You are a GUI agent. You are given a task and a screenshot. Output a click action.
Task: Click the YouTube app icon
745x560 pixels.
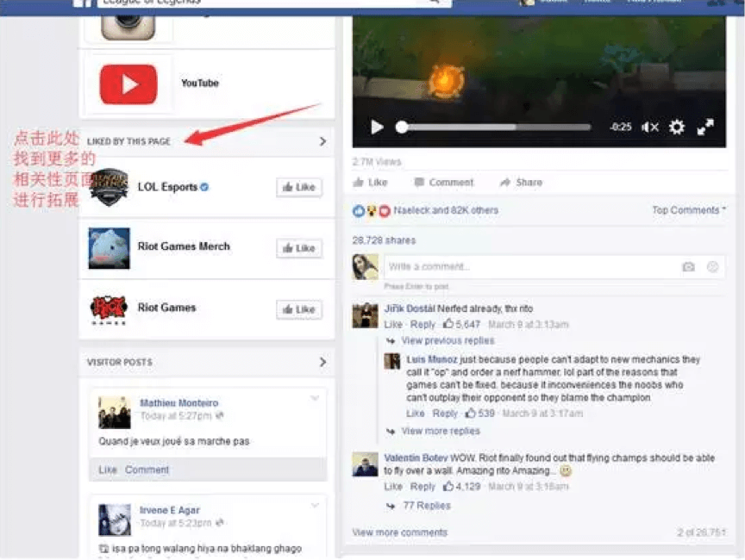pos(128,84)
